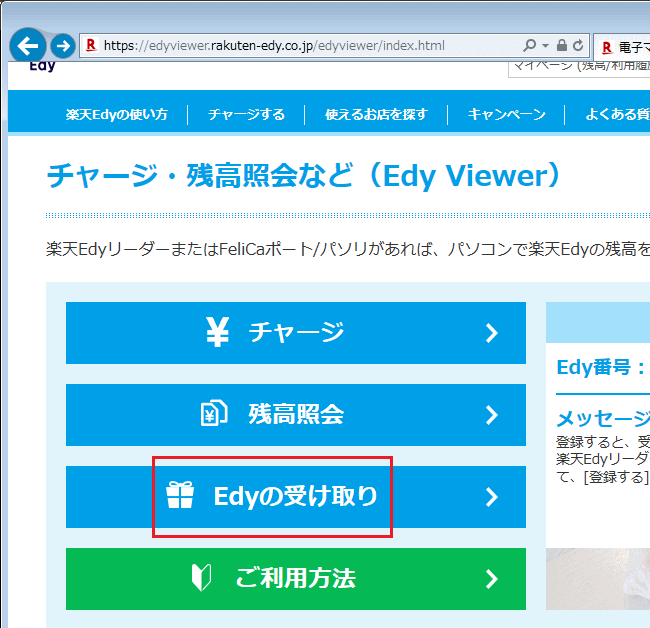The width and height of the screenshot is (650, 628).
Task: Click the search magnifier icon in address bar
Action: 529,45
